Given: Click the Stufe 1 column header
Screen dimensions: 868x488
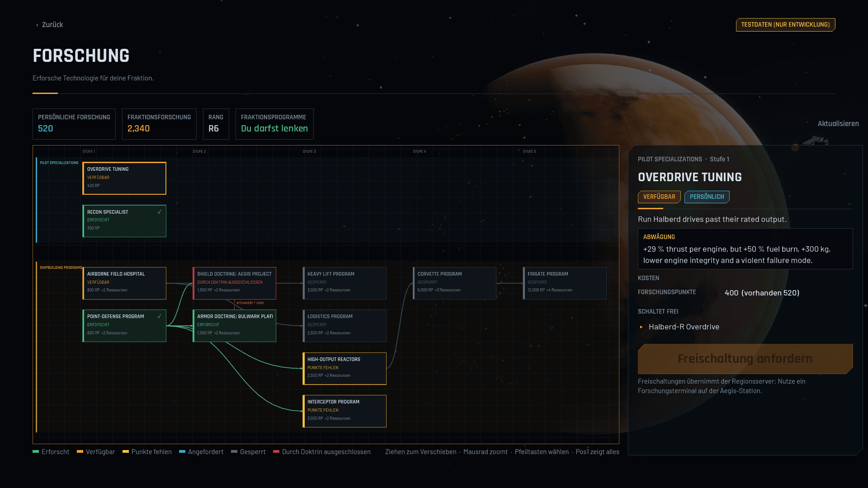Looking at the screenshot, I should (89, 151).
